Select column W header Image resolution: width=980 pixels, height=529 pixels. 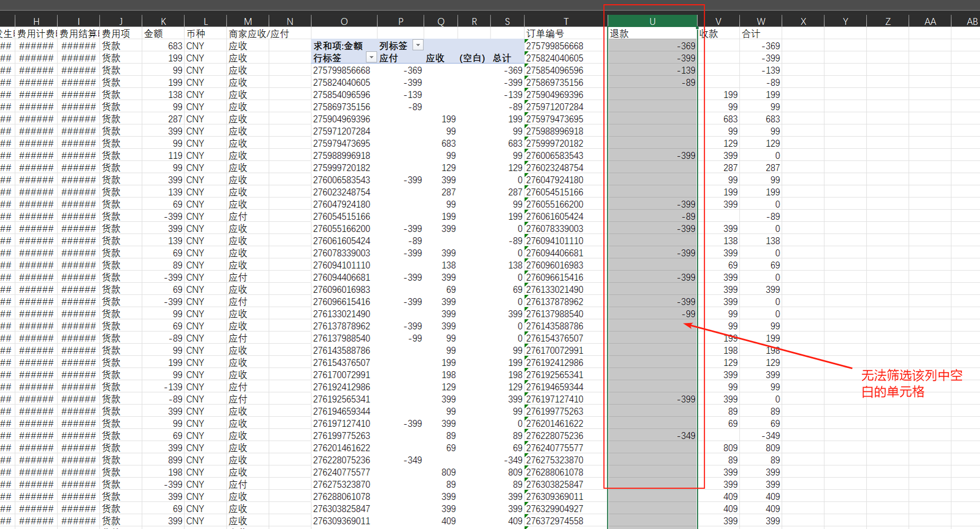(760, 21)
